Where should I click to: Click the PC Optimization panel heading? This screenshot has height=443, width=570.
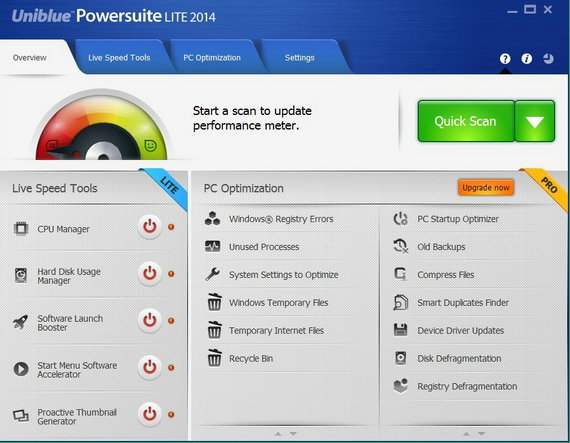coord(244,188)
